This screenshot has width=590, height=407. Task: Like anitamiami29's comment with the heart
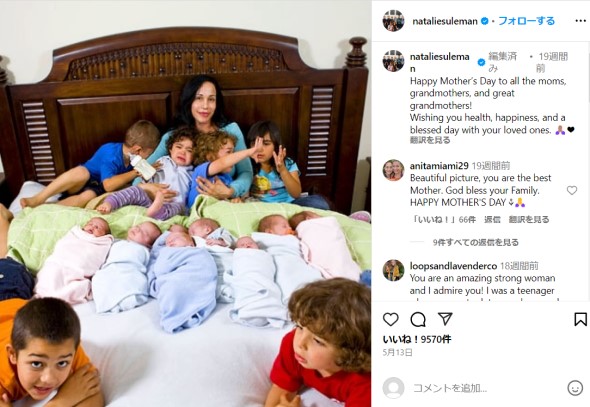(572, 190)
